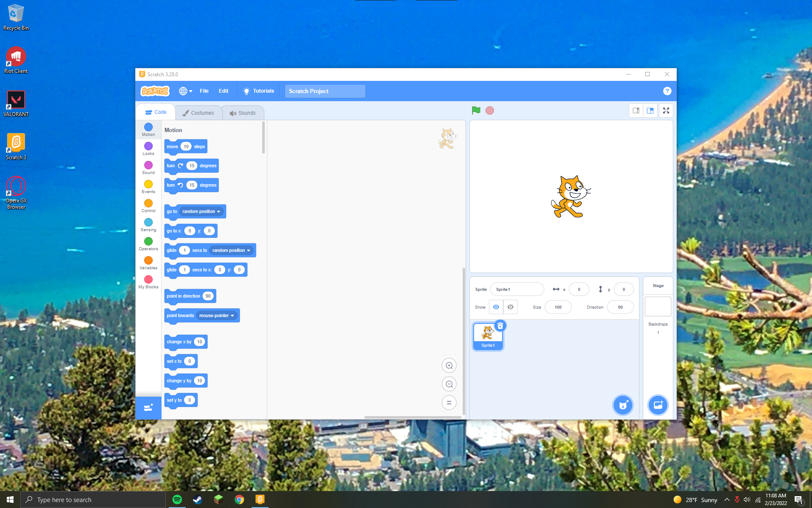
Task: Run the project with the green flag
Action: [x=475, y=110]
